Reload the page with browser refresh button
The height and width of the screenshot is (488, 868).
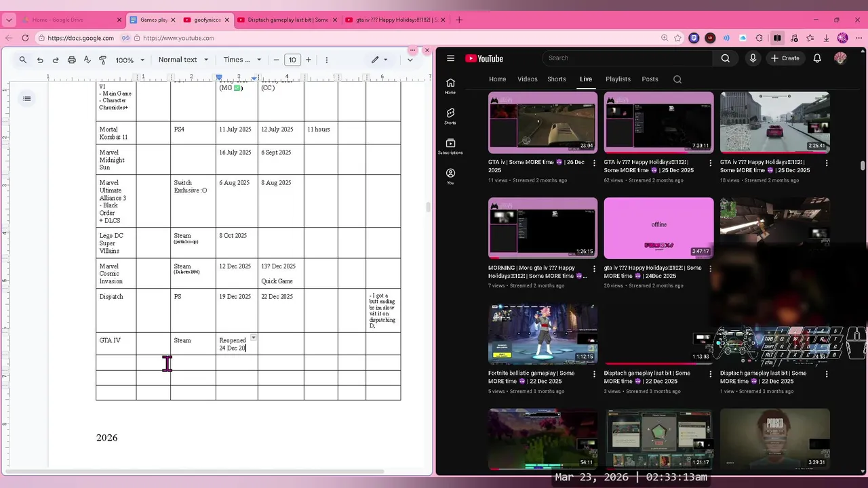25,38
